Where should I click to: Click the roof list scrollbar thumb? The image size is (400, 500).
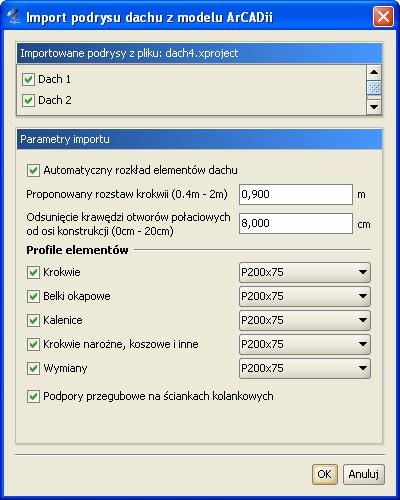pos(374,88)
